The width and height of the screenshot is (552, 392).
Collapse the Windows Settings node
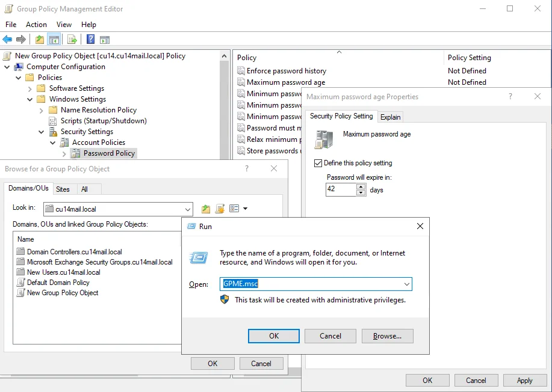coord(30,99)
